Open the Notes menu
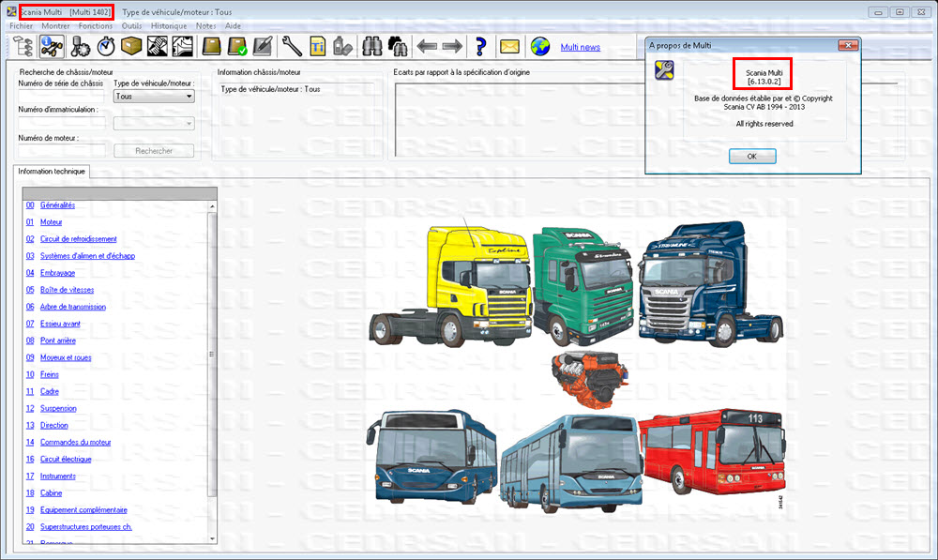 click(x=205, y=25)
